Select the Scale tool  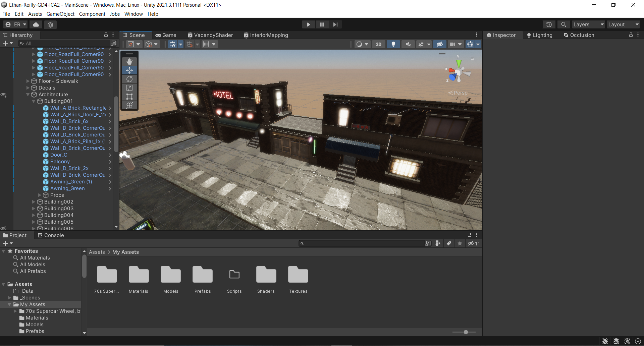click(x=129, y=88)
